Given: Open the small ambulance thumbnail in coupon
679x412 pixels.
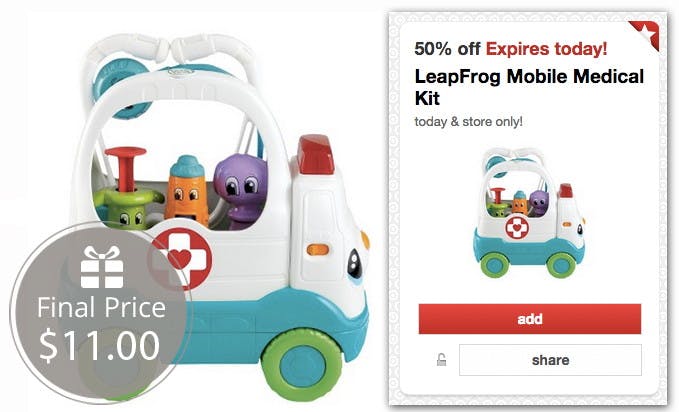Looking at the screenshot, I should (528, 212).
